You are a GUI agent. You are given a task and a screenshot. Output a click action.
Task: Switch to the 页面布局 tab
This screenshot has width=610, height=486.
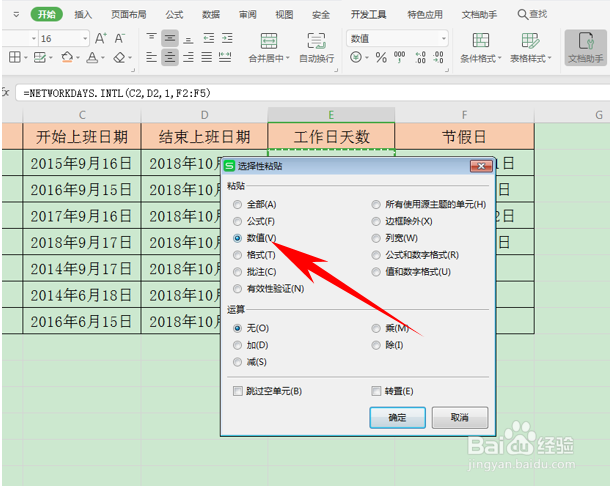129,15
